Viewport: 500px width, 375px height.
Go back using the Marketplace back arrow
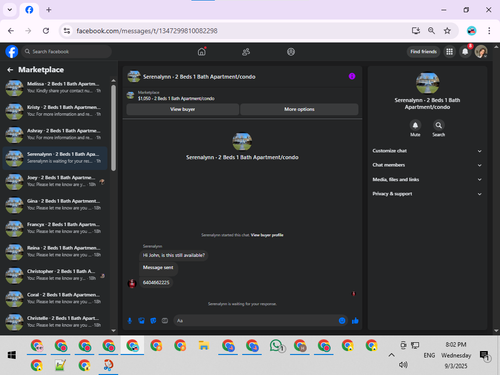10,70
